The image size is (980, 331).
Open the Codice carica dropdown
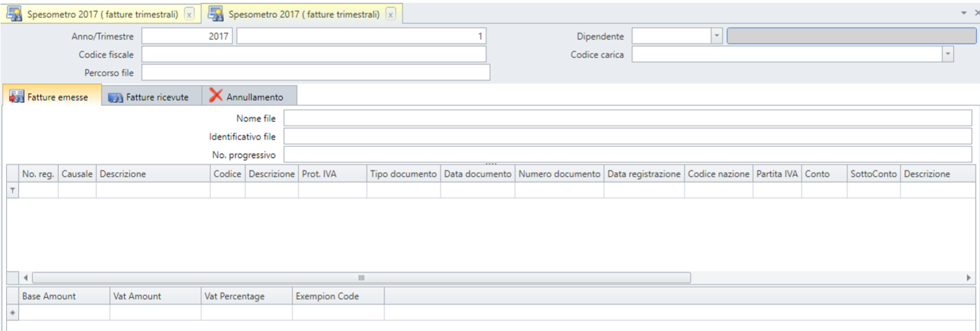click(x=948, y=55)
